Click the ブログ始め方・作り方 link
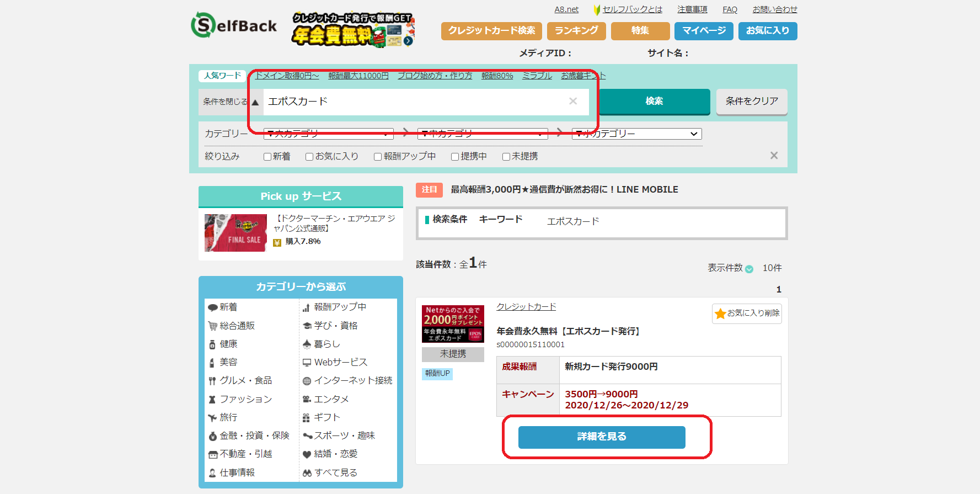 click(x=435, y=76)
